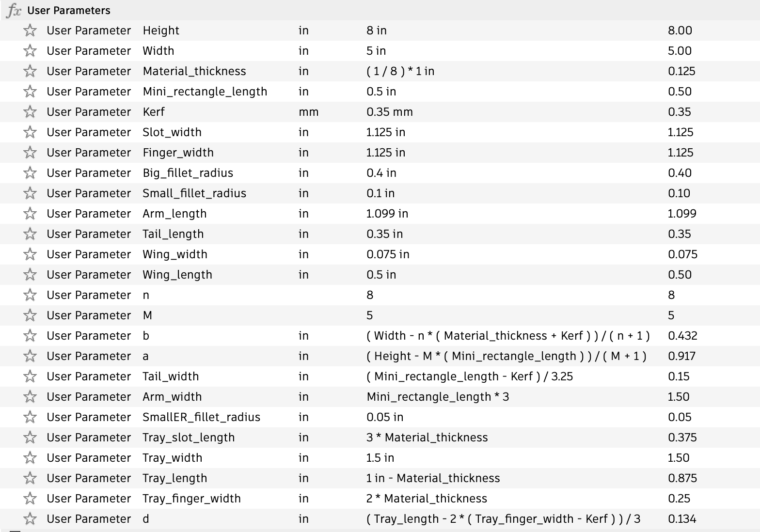Click Finger_width expression '1.125 in'

coord(386,153)
